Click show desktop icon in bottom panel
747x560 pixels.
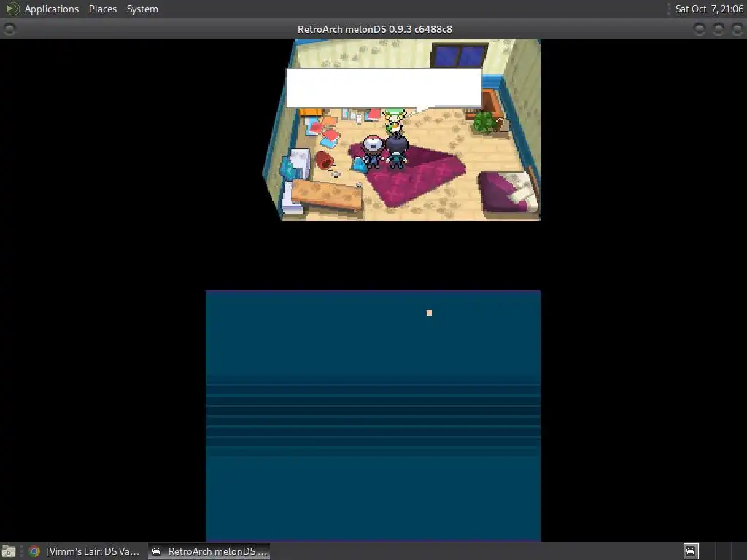pyautogui.click(x=9, y=551)
